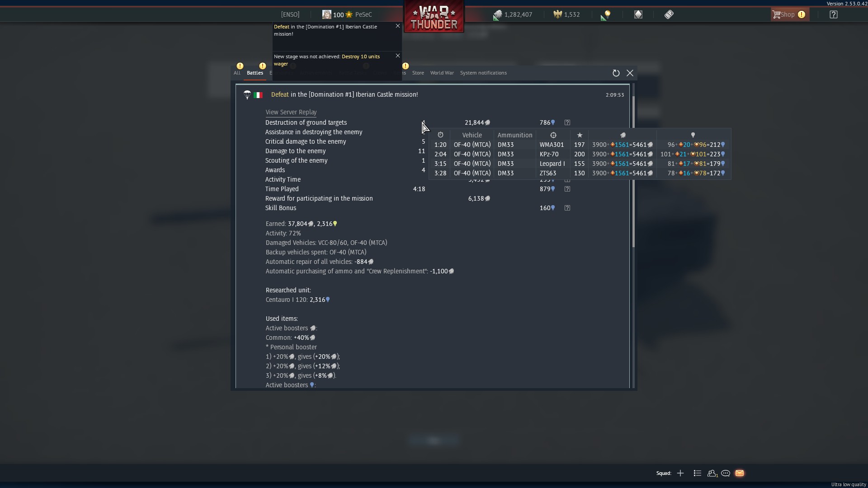Click the refresh icon in messages window

616,73
